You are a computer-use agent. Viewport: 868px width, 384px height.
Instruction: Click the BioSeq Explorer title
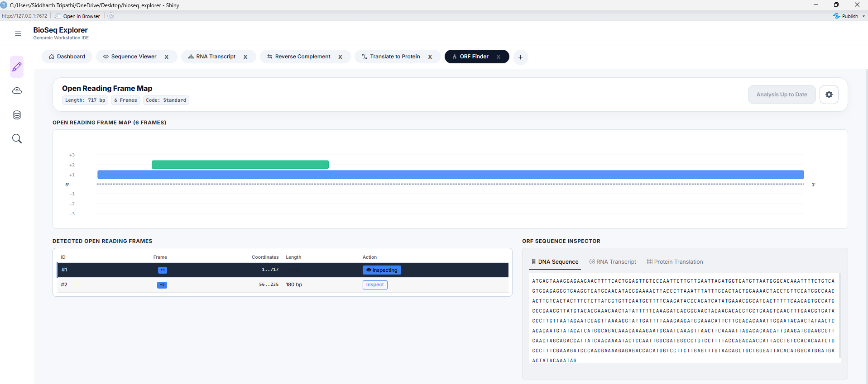click(60, 30)
